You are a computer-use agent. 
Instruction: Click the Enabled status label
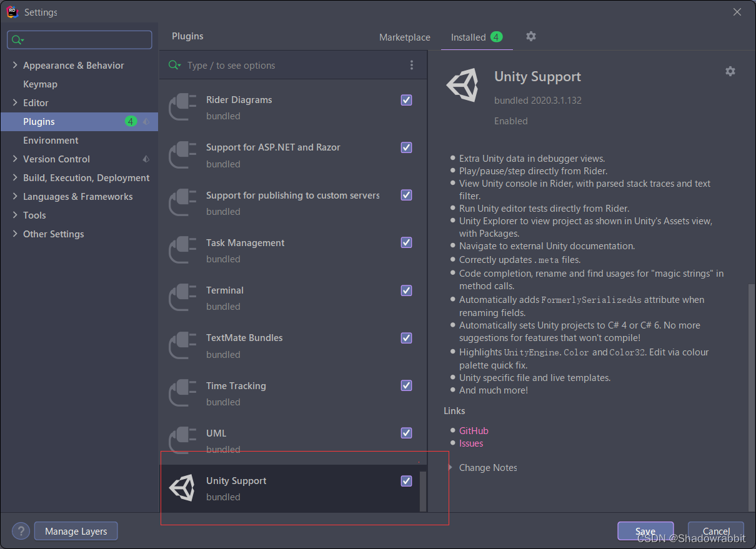click(511, 121)
